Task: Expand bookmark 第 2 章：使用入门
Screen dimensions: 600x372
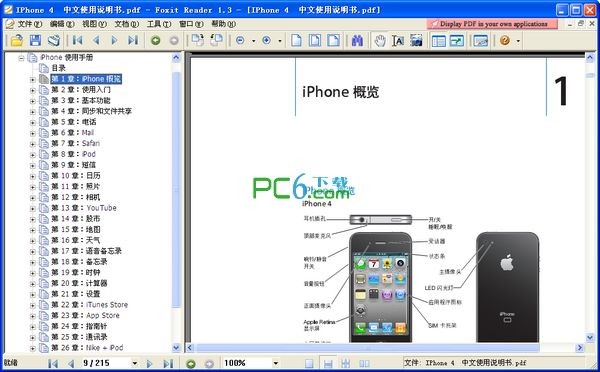Action: 33,90
